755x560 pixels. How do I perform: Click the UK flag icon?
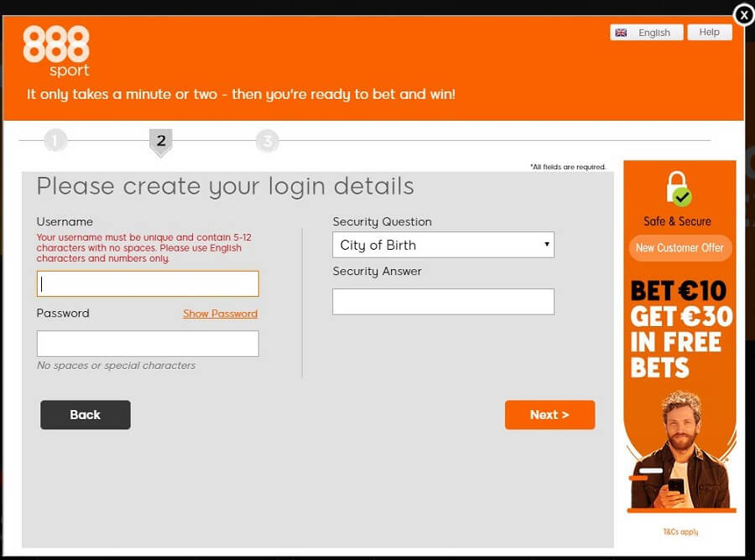621,33
